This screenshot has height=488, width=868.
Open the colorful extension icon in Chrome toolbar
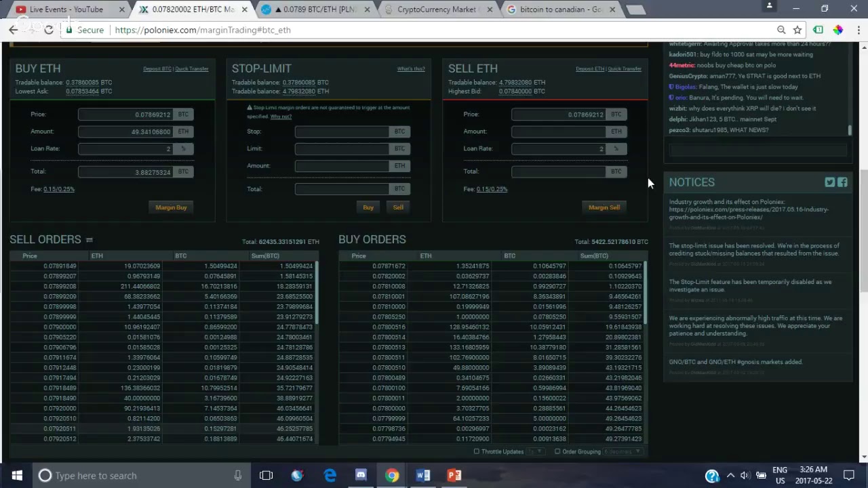(x=838, y=30)
